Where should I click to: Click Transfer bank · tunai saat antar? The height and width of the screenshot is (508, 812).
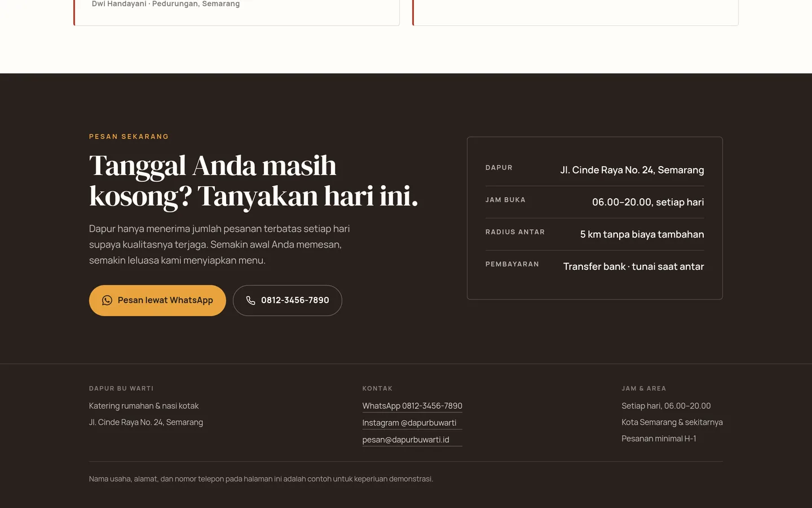click(x=634, y=266)
